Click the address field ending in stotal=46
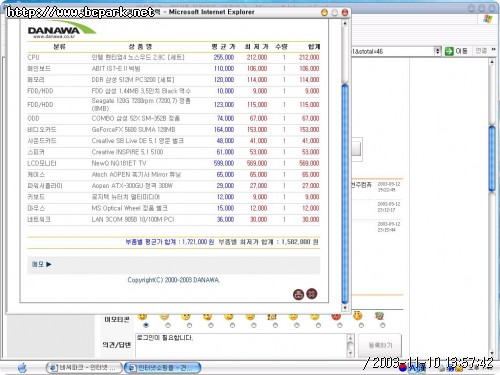500x375 pixels. (x=392, y=51)
